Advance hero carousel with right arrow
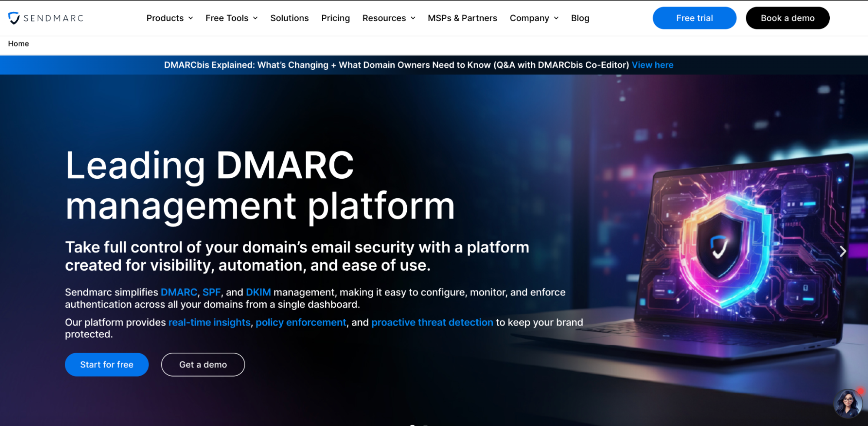868x426 pixels. 842,252
